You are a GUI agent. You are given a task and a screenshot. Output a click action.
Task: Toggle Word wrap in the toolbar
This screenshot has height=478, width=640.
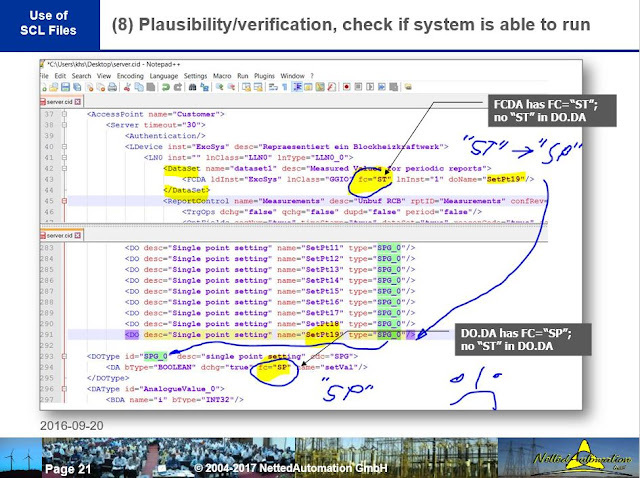[x=273, y=87]
